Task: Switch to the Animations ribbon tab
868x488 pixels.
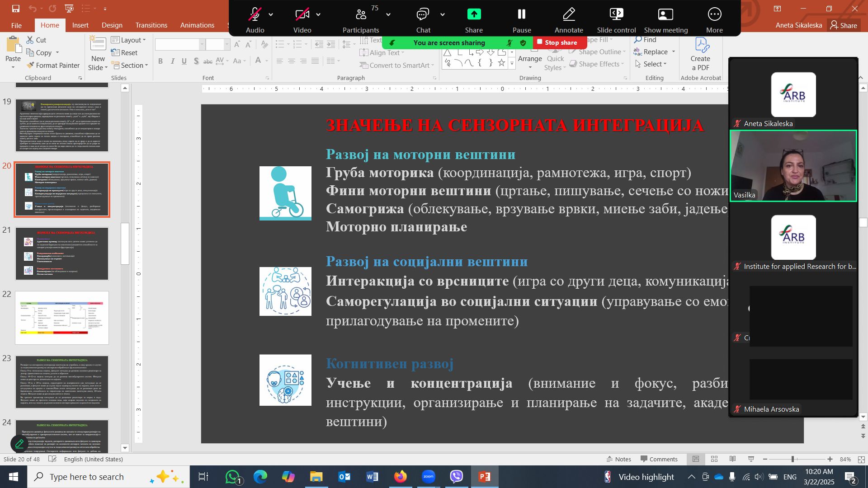Action: 197,25
